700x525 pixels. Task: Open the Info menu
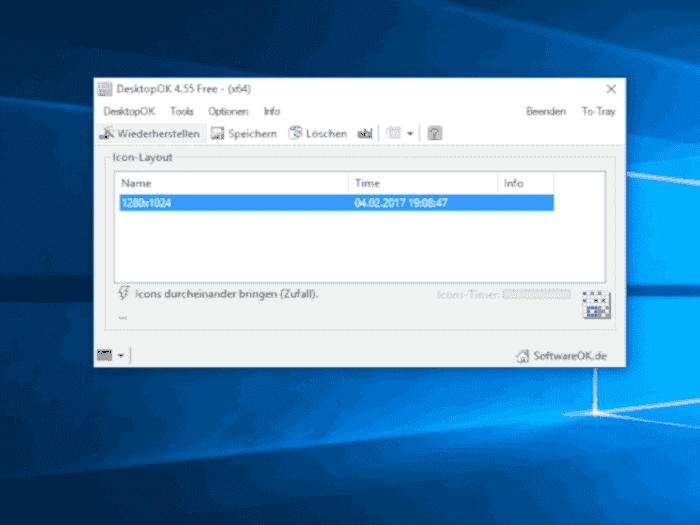[272, 111]
